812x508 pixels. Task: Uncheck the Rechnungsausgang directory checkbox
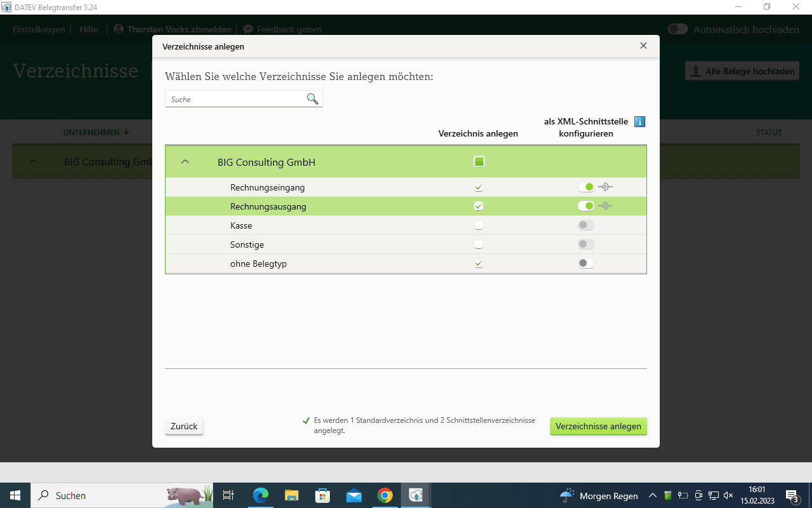coord(479,206)
